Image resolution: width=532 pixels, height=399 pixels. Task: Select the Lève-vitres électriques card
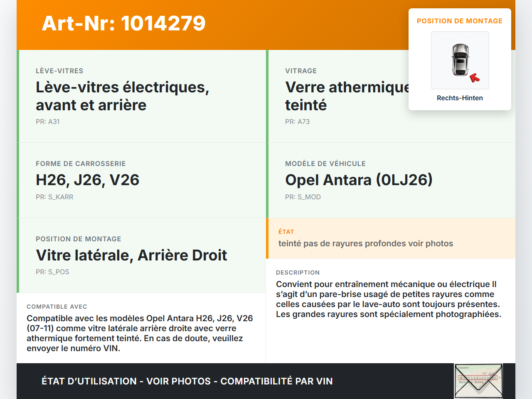coord(141,96)
